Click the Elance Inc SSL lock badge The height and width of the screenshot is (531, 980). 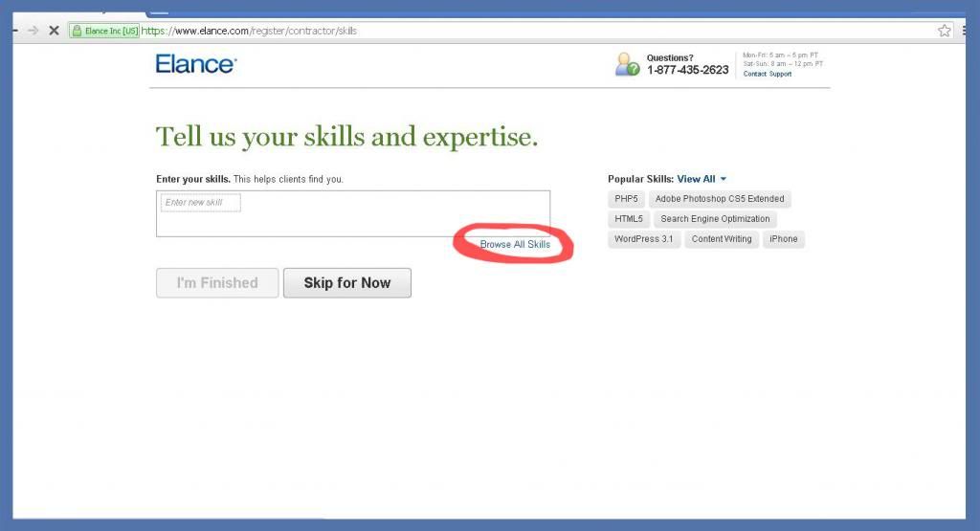(104, 31)
